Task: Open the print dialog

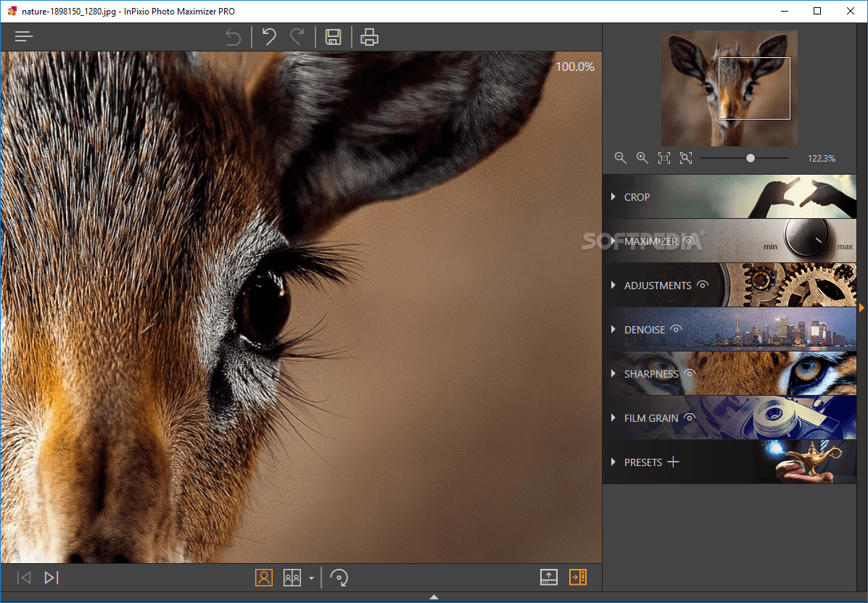Action: 369,37
